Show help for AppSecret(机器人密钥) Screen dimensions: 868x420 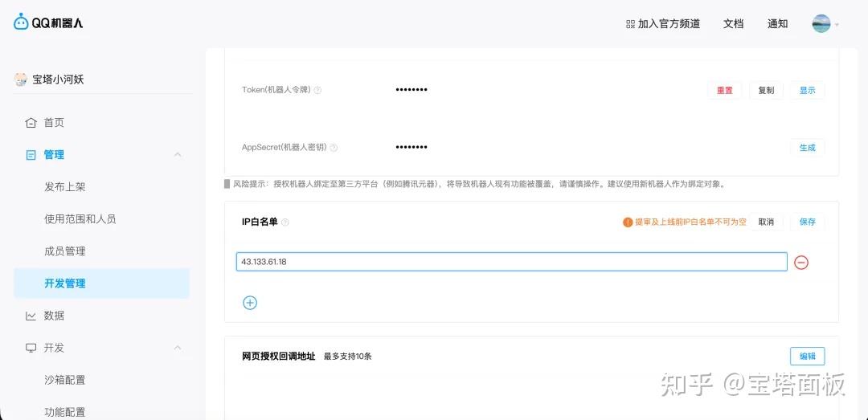click(334, 148)
